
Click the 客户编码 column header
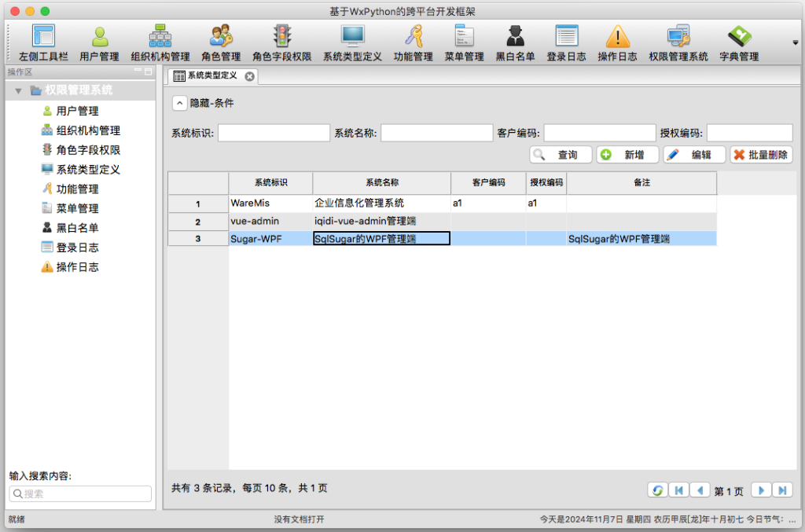coord(488,182)
